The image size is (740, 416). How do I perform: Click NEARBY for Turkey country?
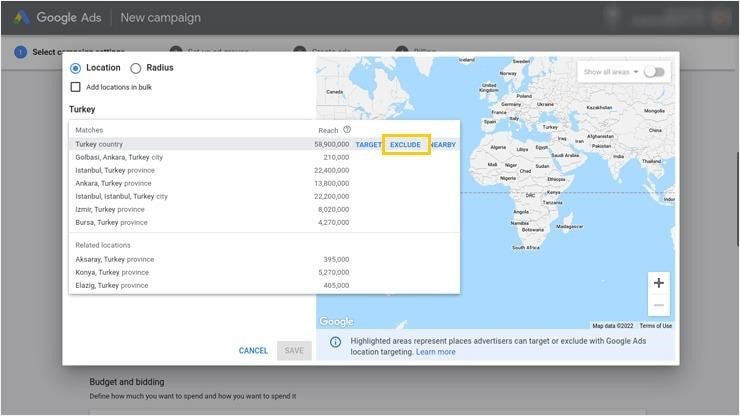(x=444, y=144)
